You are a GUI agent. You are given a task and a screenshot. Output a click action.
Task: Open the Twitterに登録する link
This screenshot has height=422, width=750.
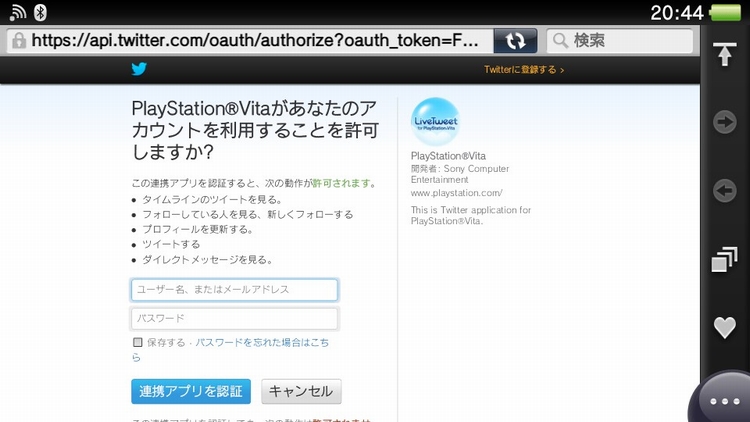click(x=524, y=70)
